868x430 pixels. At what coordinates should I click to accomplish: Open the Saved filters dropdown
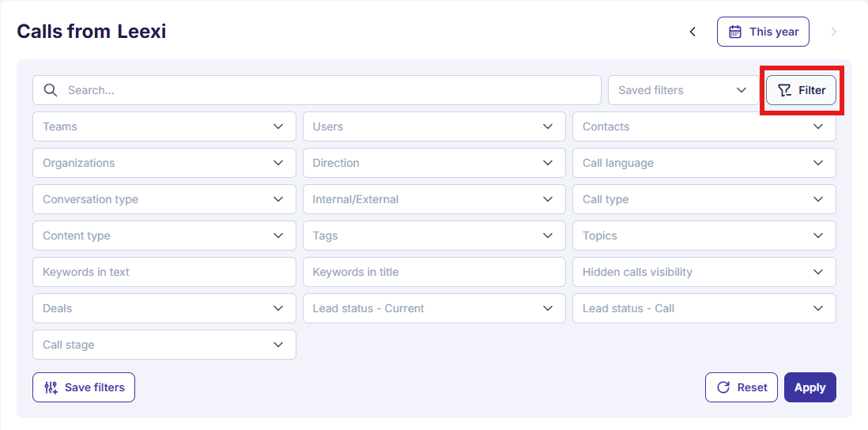coord(683,90)
